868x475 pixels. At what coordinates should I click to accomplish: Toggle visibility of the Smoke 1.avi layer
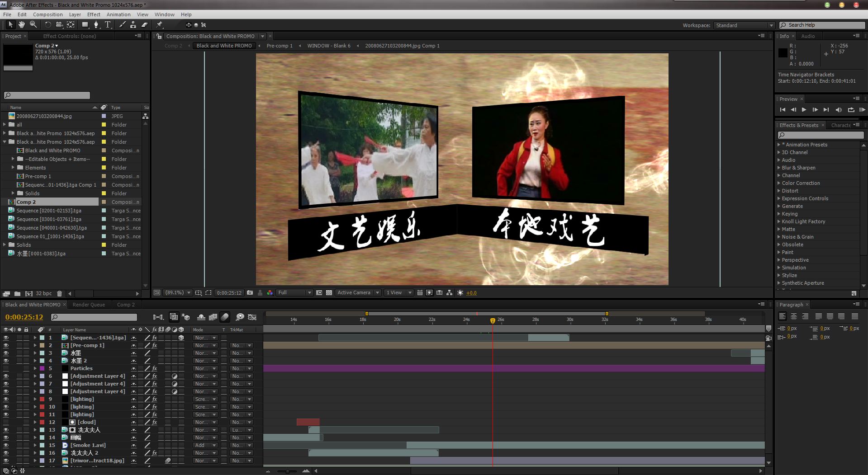(x=6, y=446)
